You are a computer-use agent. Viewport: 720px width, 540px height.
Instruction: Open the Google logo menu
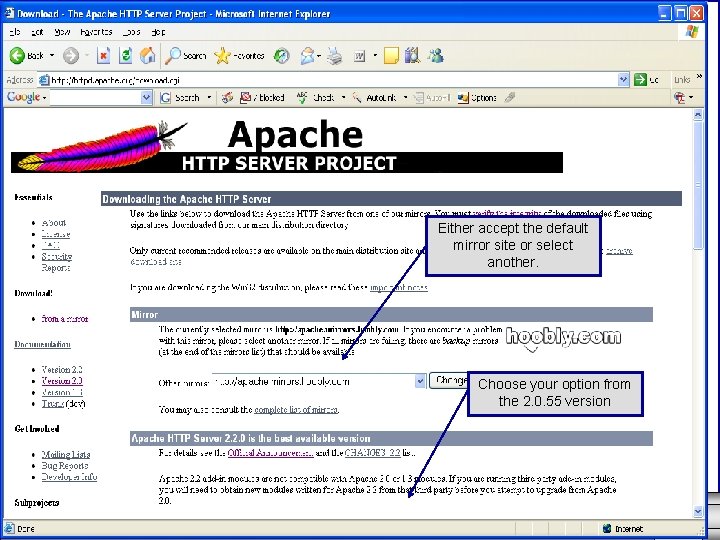pos(26,97)
